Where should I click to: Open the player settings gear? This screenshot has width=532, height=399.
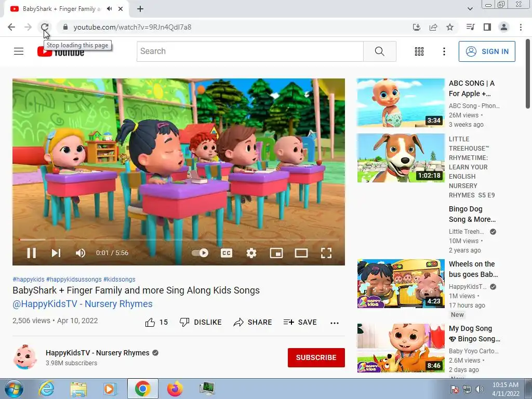click(x=251, y=253)
